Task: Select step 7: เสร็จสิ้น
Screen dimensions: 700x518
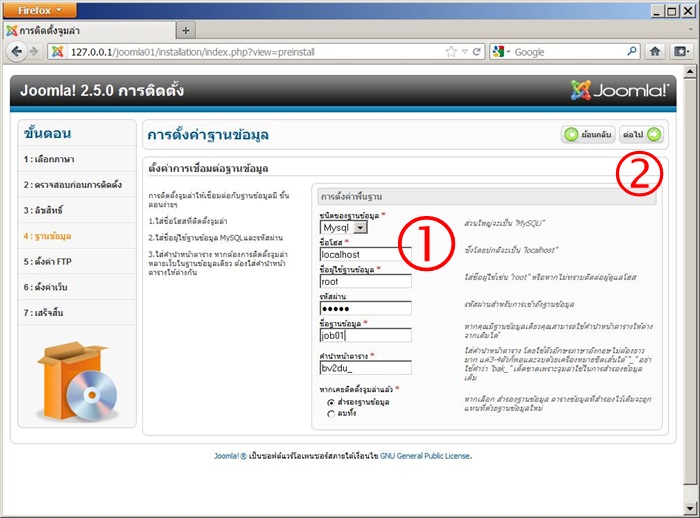Action: 43,313
